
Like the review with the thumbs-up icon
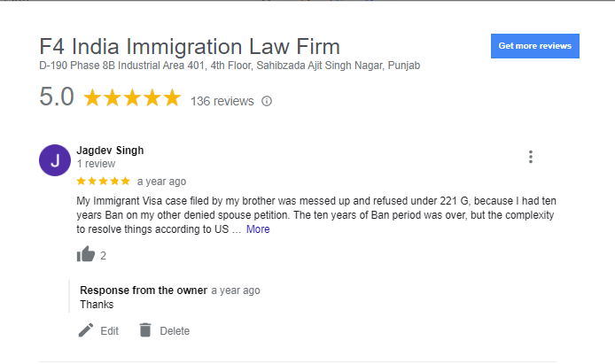(x=86, y=254)
